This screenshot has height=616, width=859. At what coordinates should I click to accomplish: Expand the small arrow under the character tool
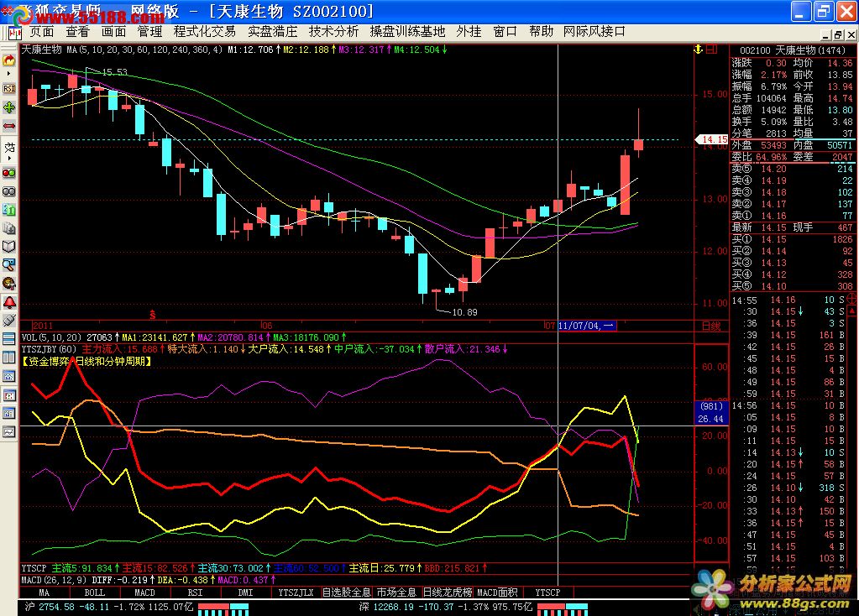click(8, 159)
